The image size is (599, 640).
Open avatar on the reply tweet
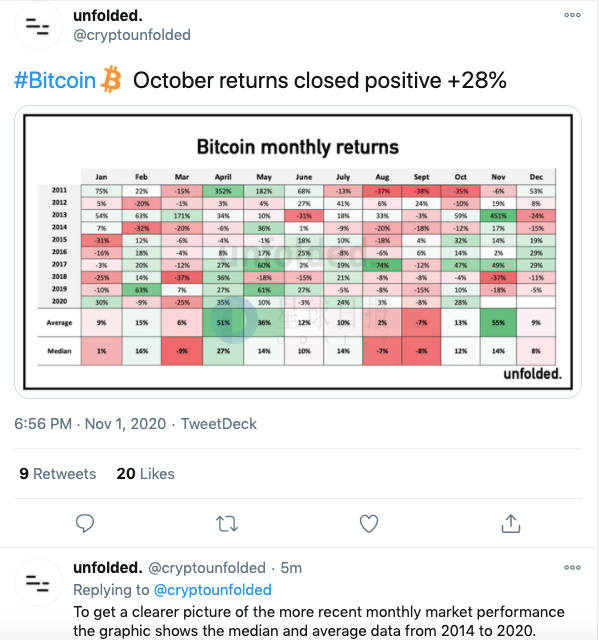point(38,582)
